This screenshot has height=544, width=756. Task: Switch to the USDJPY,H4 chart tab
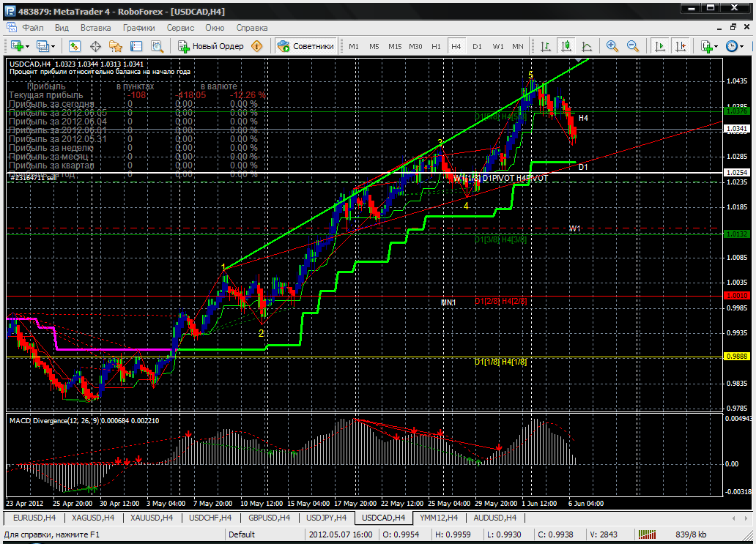click(326, 518)
